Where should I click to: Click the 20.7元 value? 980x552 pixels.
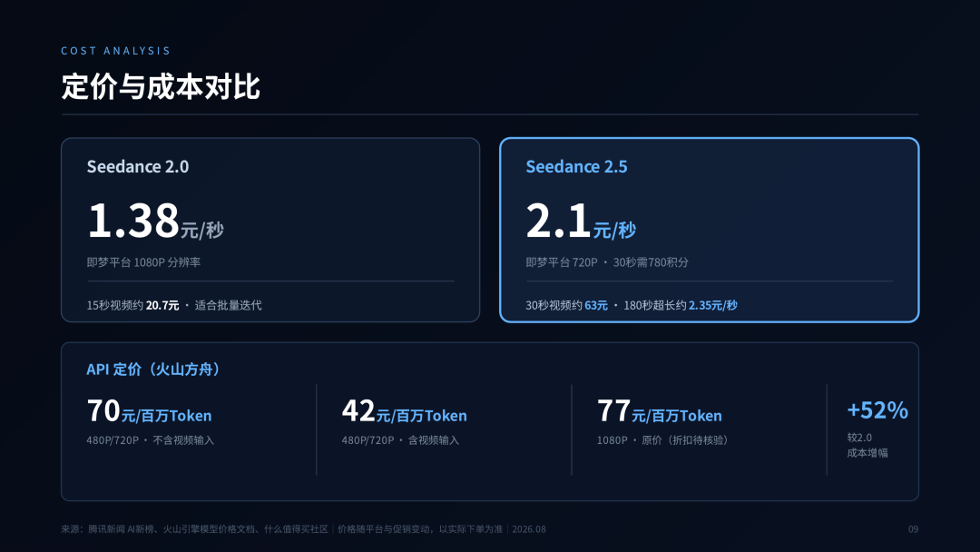click(x=162, y=305)
